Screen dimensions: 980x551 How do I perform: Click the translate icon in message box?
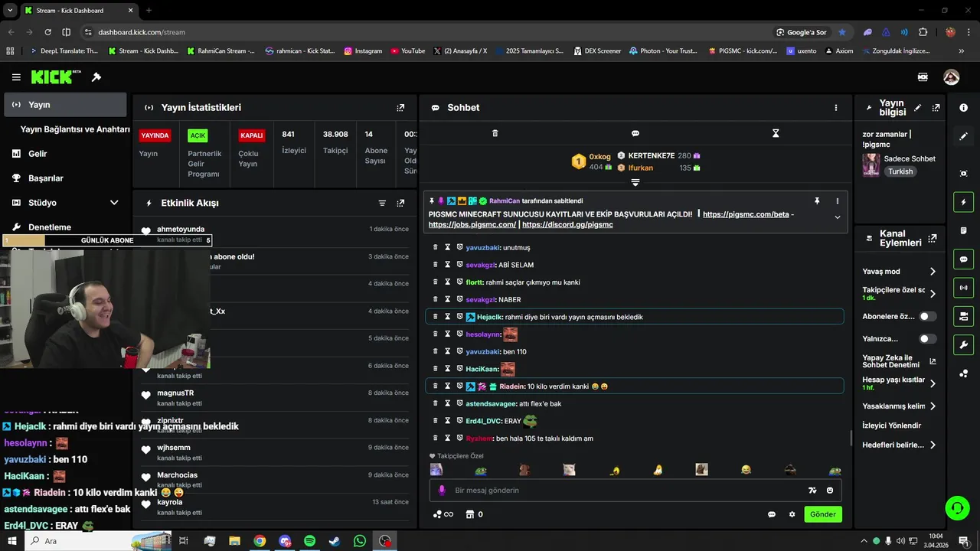pos(812,491)
